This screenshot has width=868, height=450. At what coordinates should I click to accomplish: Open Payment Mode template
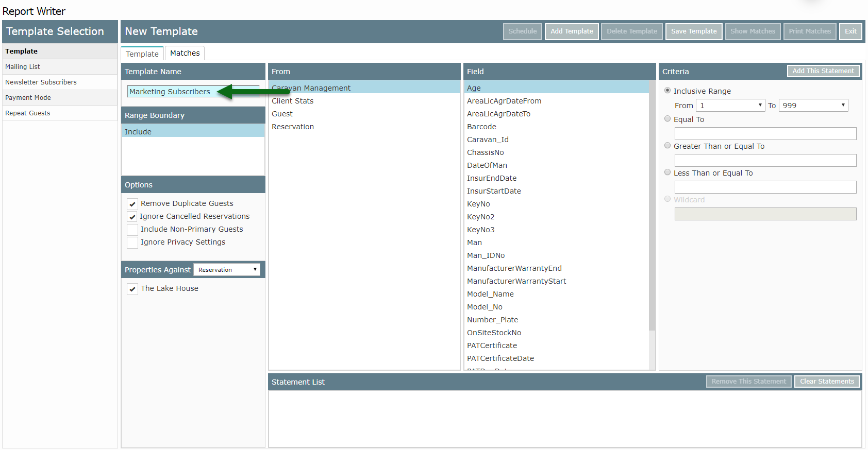pyautogui.click(x=60, y=98)
